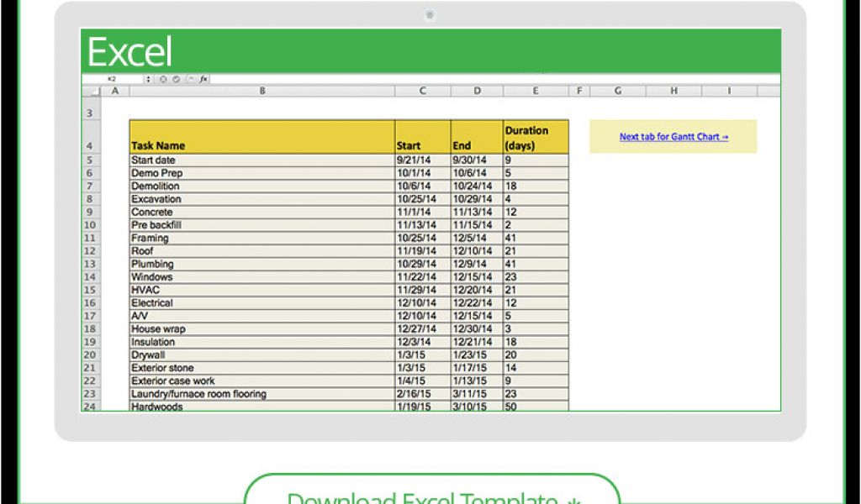Viewport: 861px width, 504px height.
Task: Click the select-all corner of the sheet
Action: coord(93,91)
